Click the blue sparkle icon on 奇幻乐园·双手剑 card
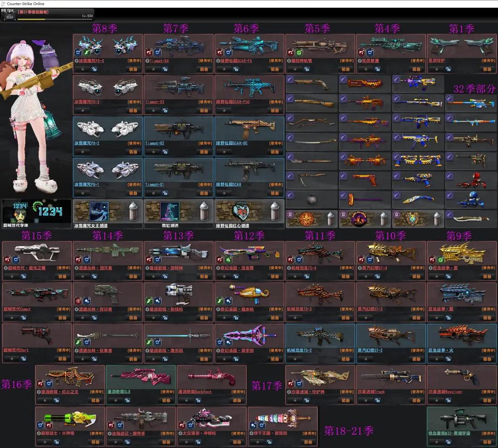The width and height of the screenshot is (498, 448). tap(228, 342)
